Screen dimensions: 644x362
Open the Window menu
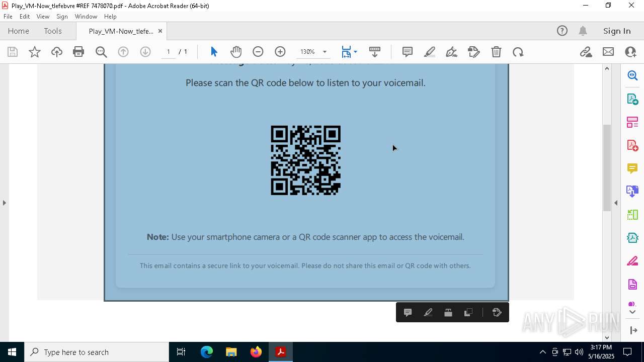(x=86, y=17)
